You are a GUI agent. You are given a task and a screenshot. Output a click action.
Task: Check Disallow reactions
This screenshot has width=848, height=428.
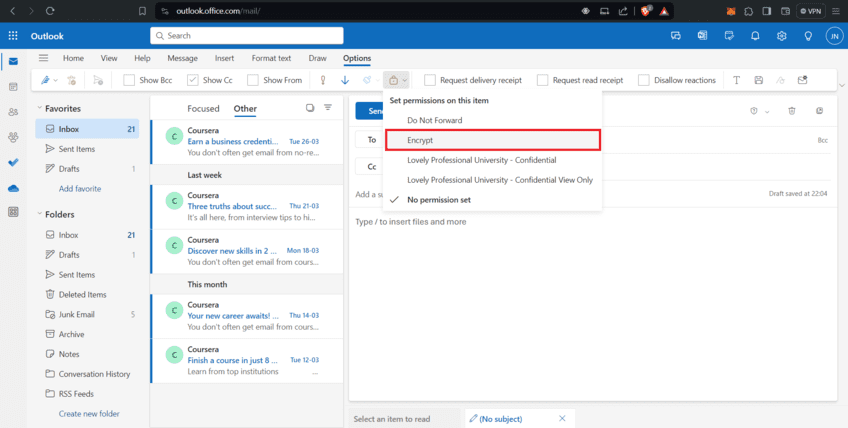(x=644, y=80)
